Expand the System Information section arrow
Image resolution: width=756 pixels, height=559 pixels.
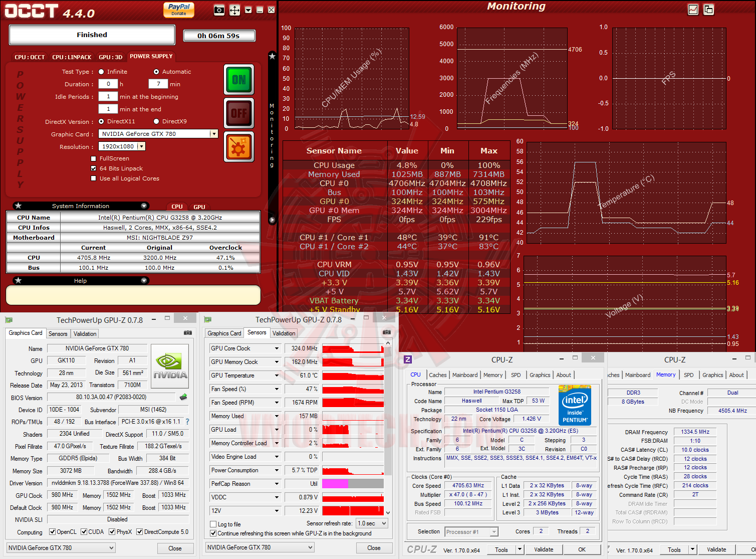point(144,206)
